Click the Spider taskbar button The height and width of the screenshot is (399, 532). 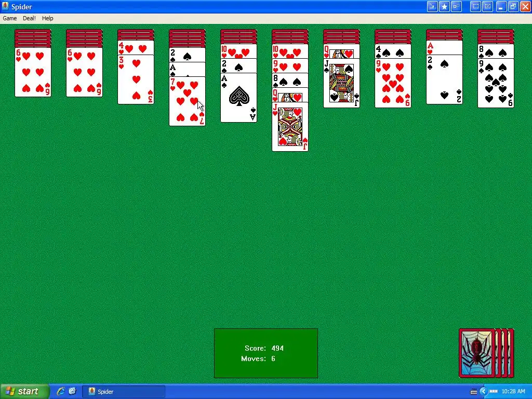click(x=124, y=392)
